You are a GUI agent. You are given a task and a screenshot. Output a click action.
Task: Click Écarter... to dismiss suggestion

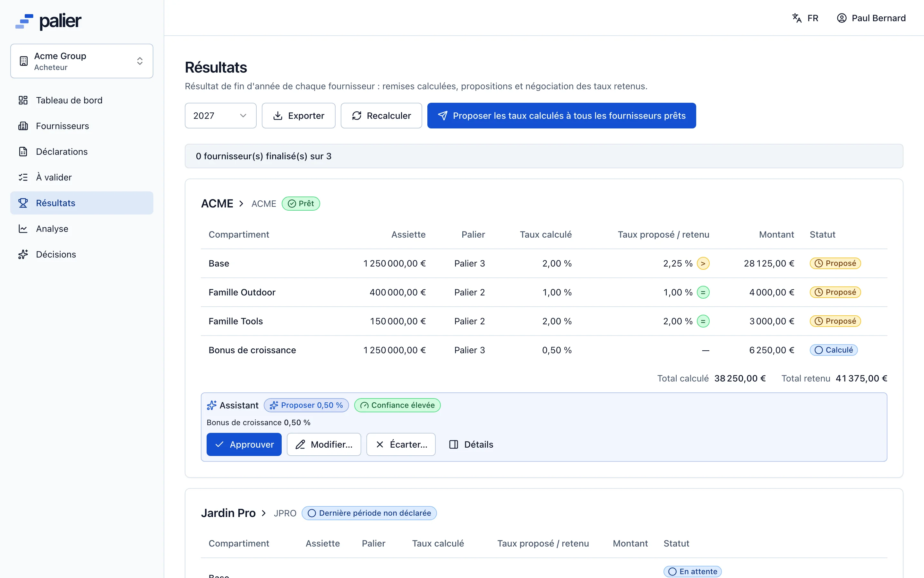click(401, 444)
